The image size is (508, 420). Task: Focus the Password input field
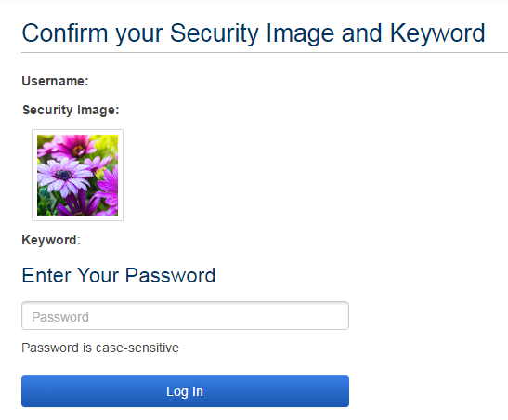click(x=185, y=316)
